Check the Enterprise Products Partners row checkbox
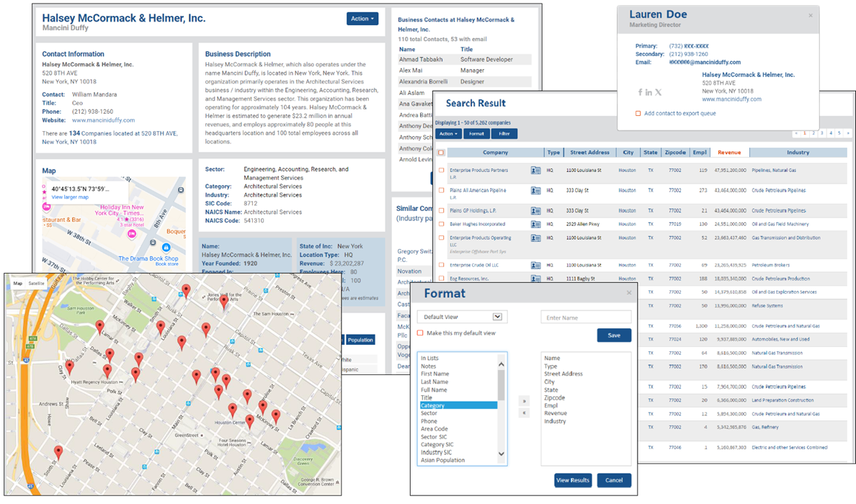856x504 pixels. pos(441,170)
